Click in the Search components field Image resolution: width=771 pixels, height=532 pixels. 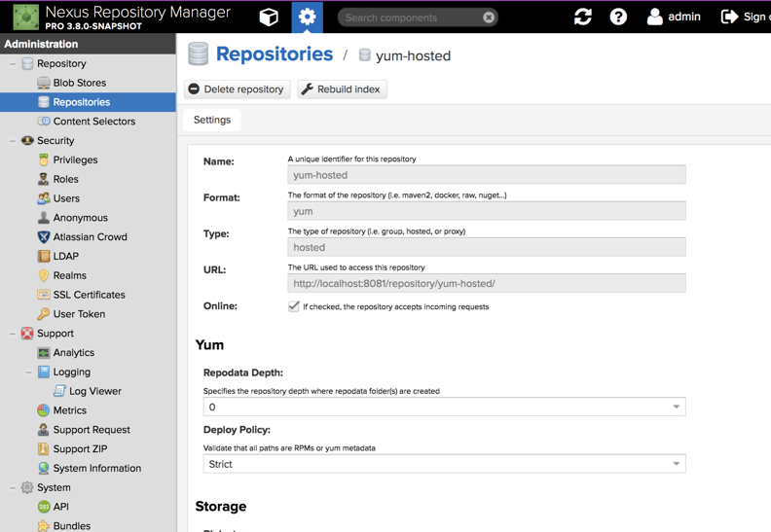tap(409, 18)
